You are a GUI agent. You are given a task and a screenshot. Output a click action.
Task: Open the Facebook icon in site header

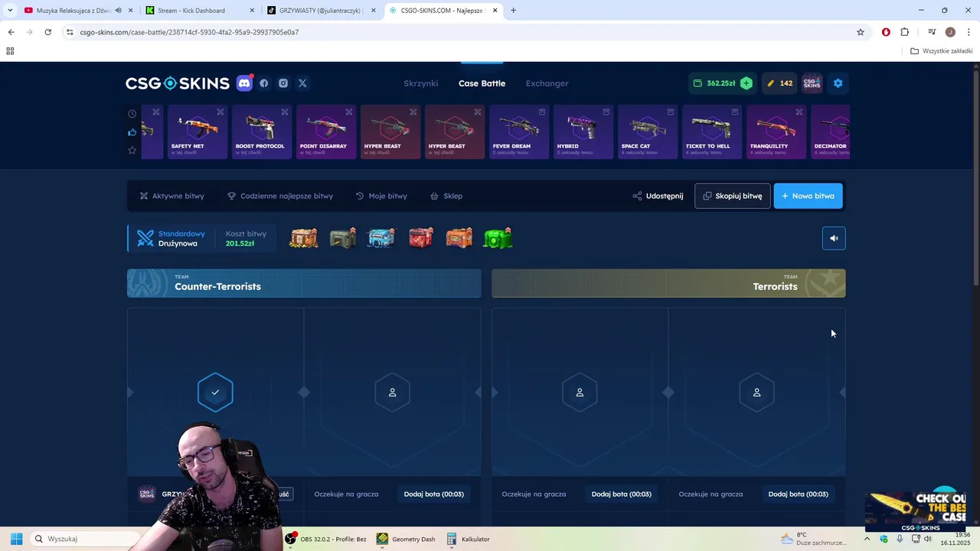click(x=264, y=83)
